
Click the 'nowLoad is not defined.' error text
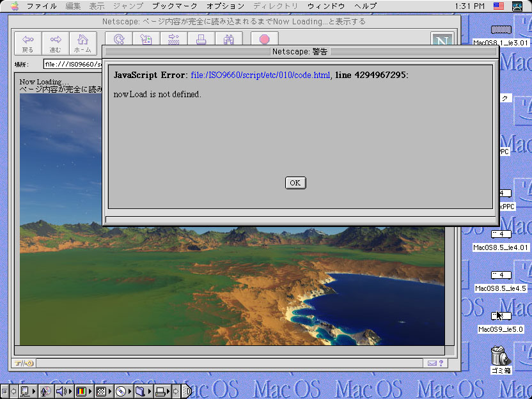pos(157,95)
